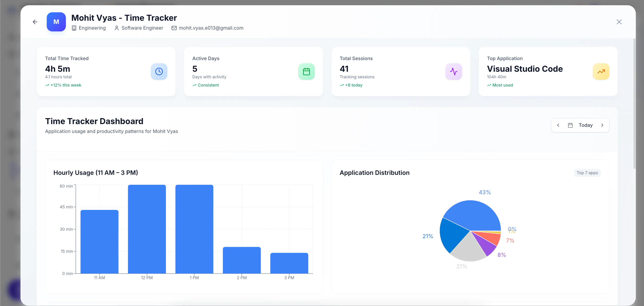Open the Today date picker
Image resolution: width=644 pixels, height=306 pixels.
(585, 125)
